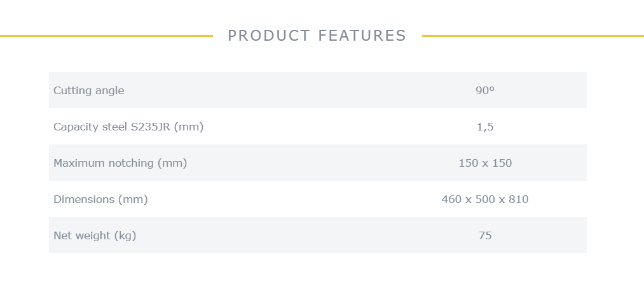Click the 460 x 500 x 810 value

485,199
